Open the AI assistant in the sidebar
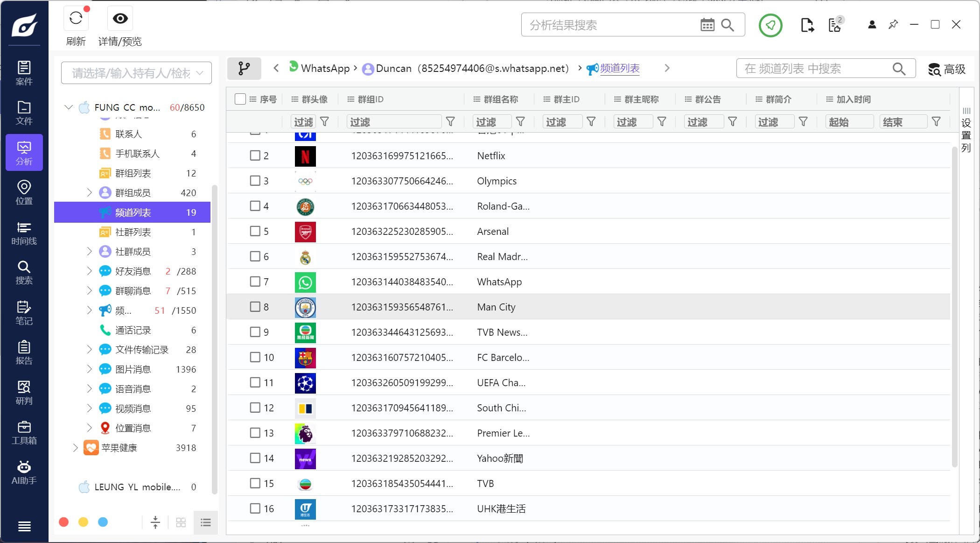Screen dimensions: 980x543 click(x=24, y=472)
